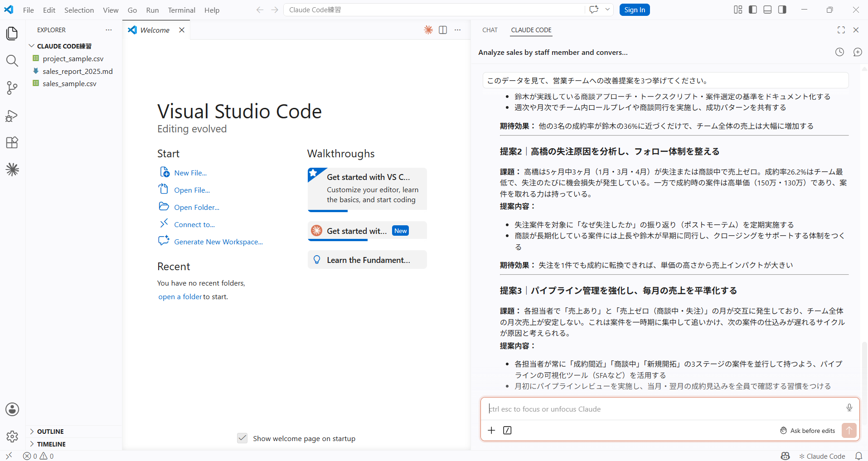Open the Explorer view in activity bar
This screenshot has width=868, height=461.
pyautogui.click(x=12, y=34)
